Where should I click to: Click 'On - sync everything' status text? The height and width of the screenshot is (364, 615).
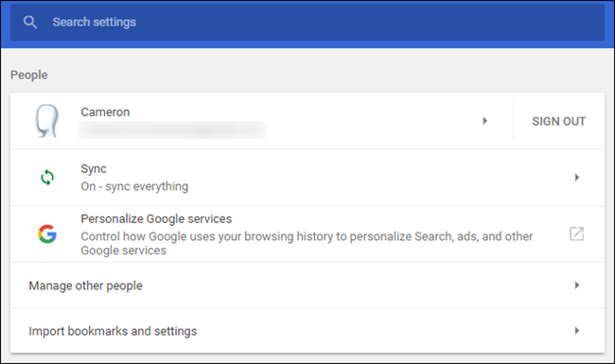[134, 186]
